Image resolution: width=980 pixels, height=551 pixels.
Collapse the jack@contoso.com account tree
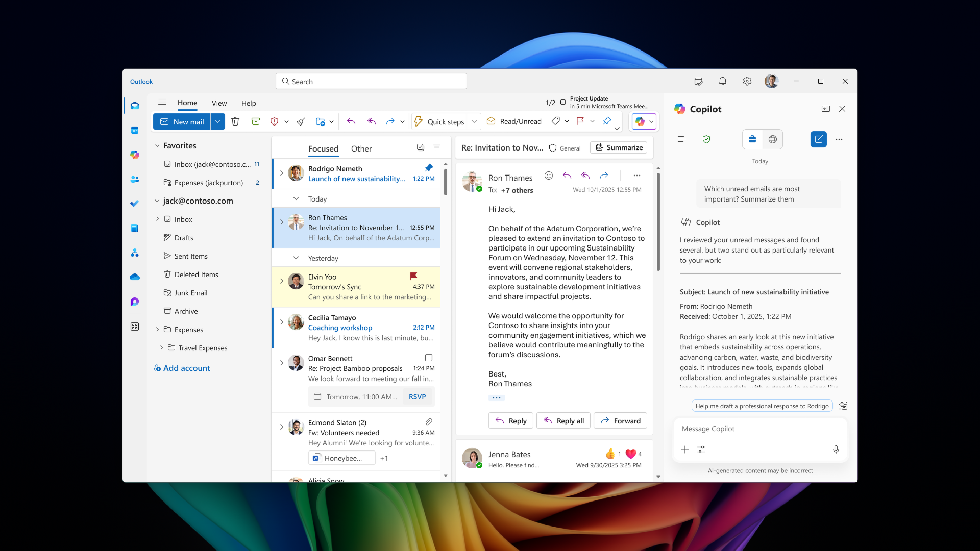coord(157,201)
